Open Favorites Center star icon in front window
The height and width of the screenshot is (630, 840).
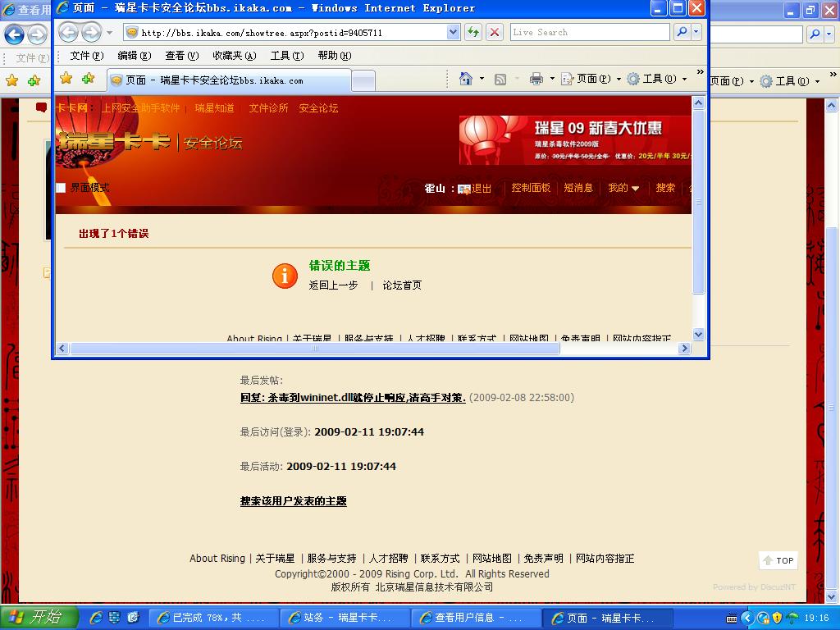pos(66,79)
